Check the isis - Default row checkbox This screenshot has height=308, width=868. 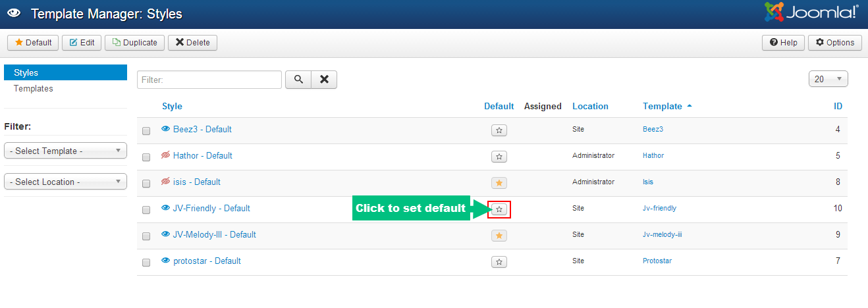point(146,183)
